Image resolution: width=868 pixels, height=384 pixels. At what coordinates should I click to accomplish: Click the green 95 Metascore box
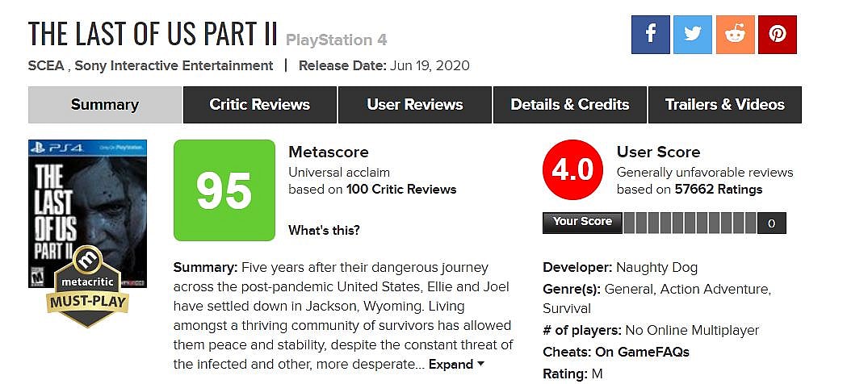pos(224,190)
